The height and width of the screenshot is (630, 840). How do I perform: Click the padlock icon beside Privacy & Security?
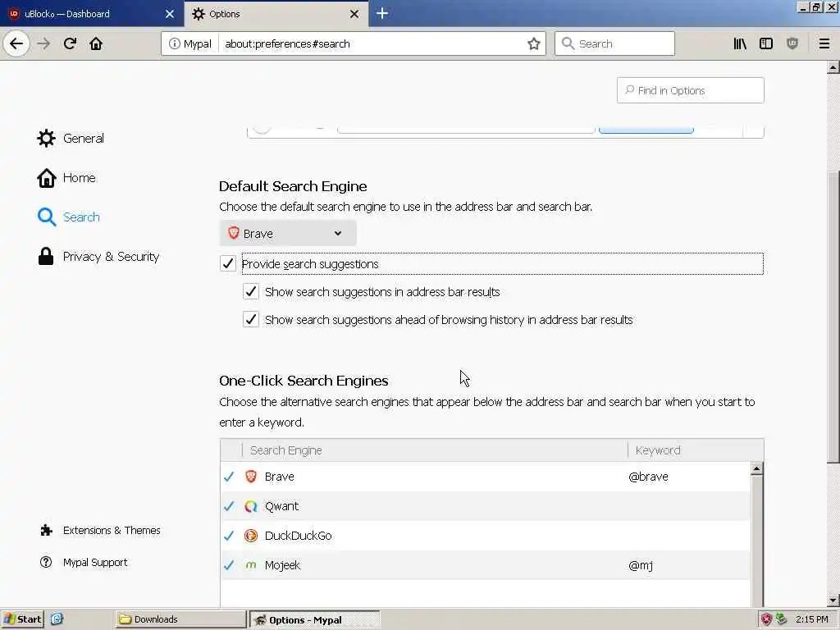click(46, 257)
